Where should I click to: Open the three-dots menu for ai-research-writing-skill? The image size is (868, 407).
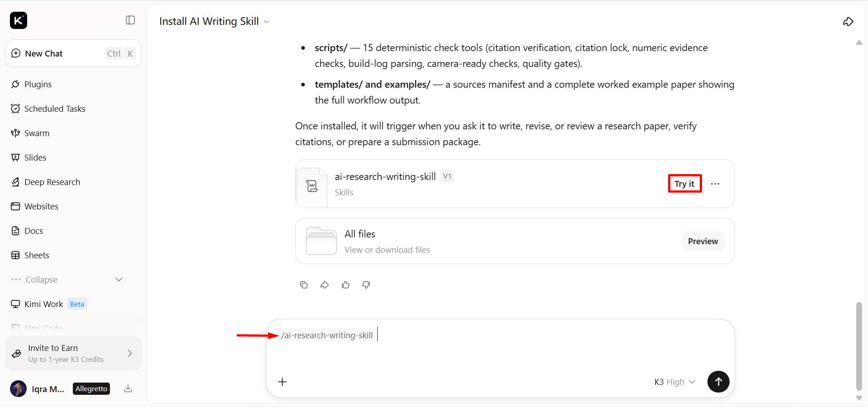coord(715,184)
